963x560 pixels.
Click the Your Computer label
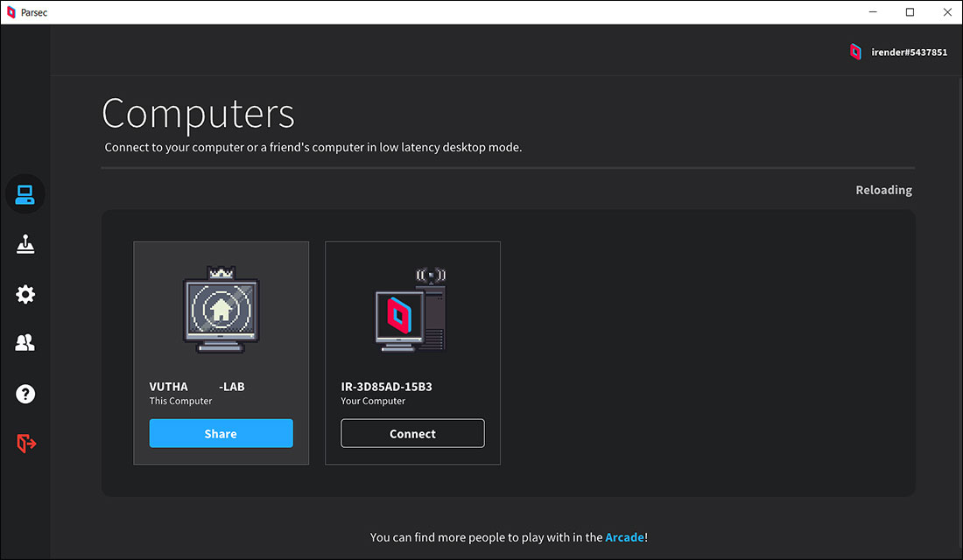pyautogui.click(x=373, y=401)
